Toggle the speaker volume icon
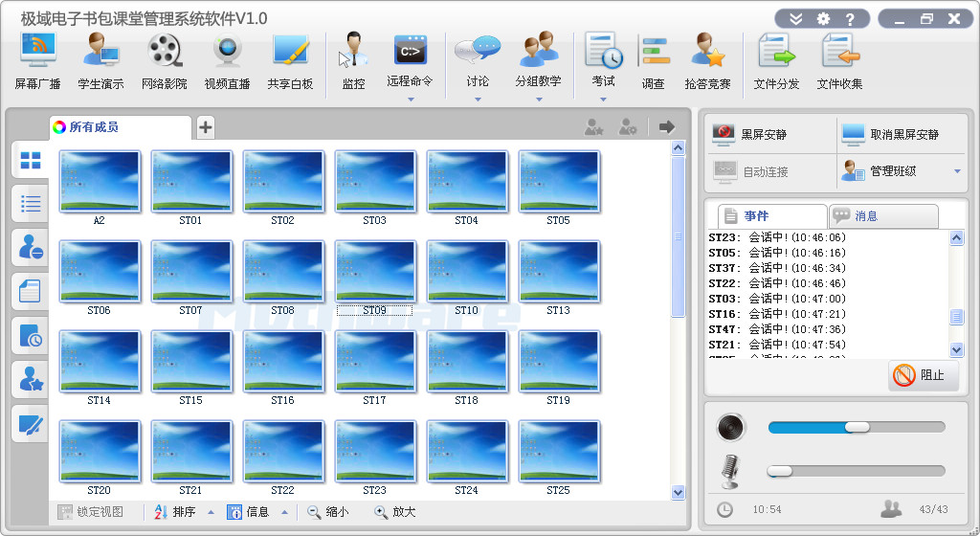 [x=730, y=427]
